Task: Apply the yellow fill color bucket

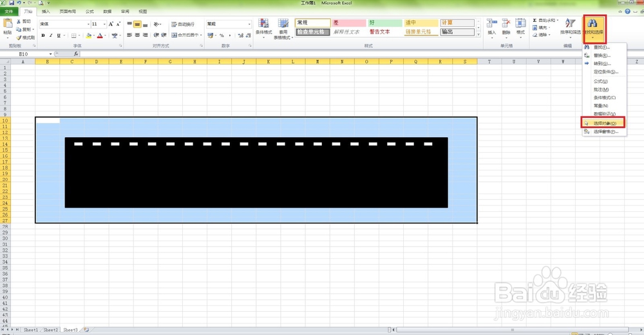Action: [89, 36]
